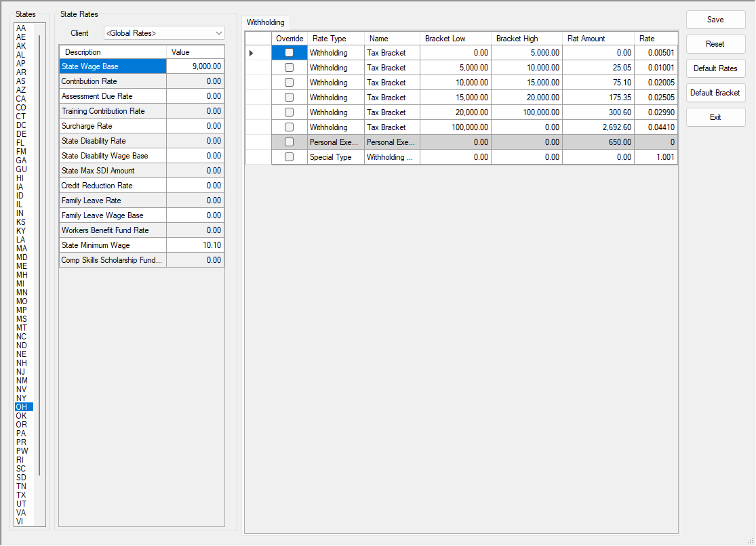Click the Exit button
The image size is (756, 546).
(x=715, y=117)
